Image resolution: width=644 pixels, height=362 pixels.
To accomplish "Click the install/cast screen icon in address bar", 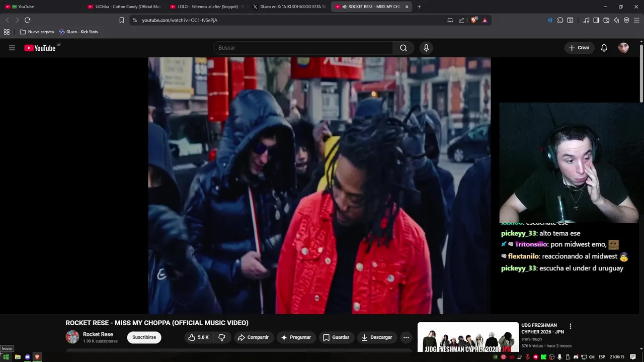I will tap(450, 20).
